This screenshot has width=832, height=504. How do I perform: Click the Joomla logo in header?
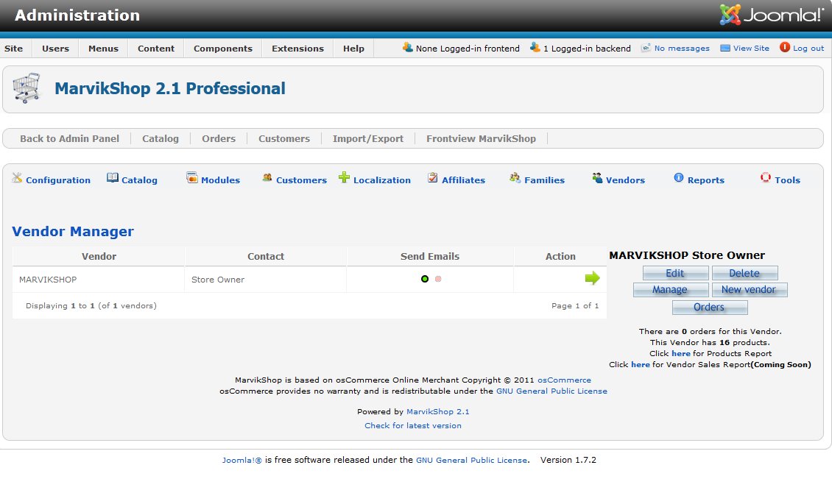772,14
